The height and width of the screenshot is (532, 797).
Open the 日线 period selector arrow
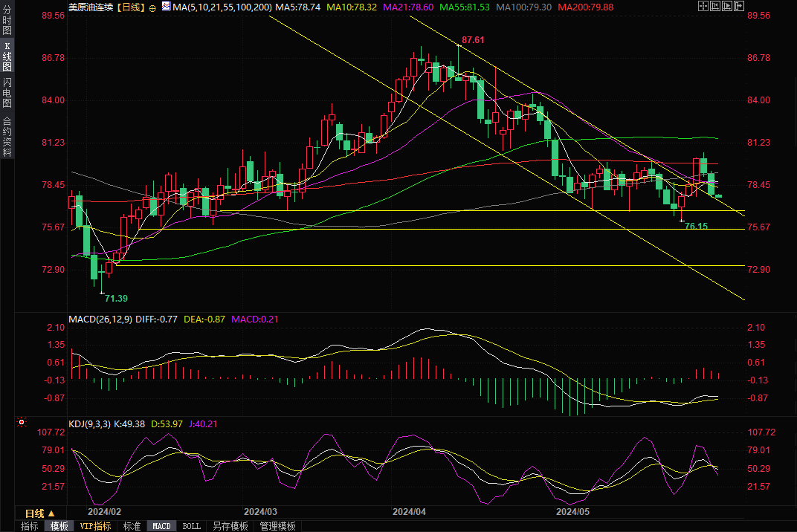pos(51,513)
